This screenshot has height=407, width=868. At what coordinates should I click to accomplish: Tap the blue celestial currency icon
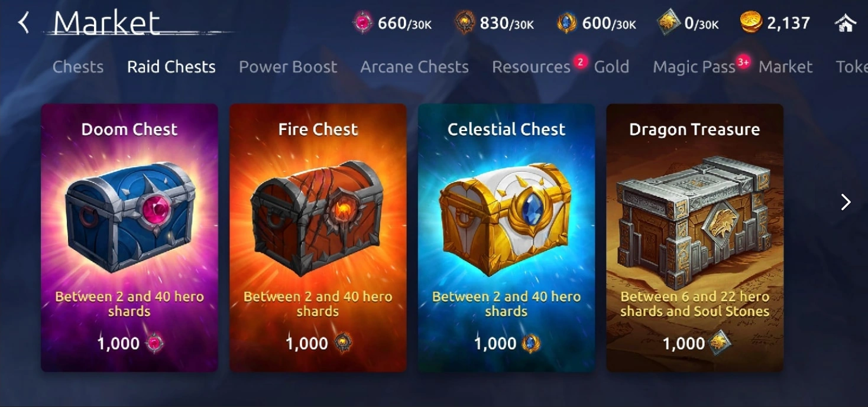tap(566, 23)
